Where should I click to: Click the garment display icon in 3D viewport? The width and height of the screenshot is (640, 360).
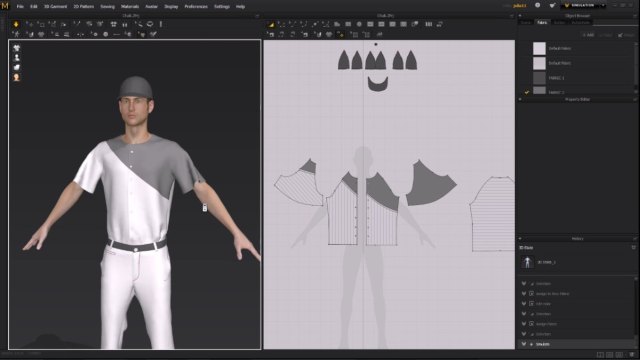coord(17,48)
